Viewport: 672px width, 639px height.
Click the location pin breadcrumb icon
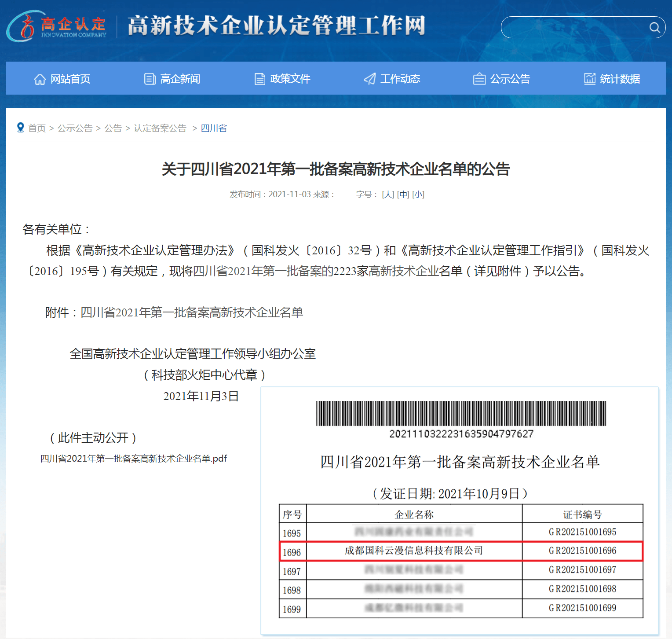click(x=20, y=128)
